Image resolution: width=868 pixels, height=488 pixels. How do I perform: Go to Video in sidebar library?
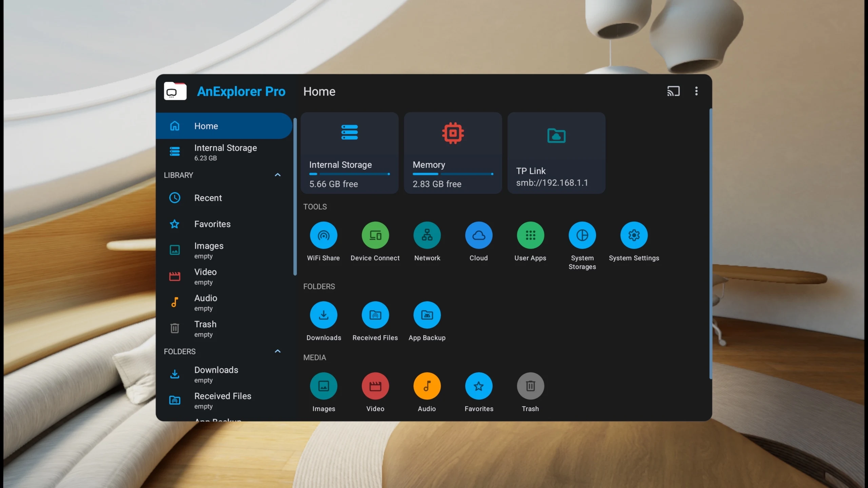point(224,277)
